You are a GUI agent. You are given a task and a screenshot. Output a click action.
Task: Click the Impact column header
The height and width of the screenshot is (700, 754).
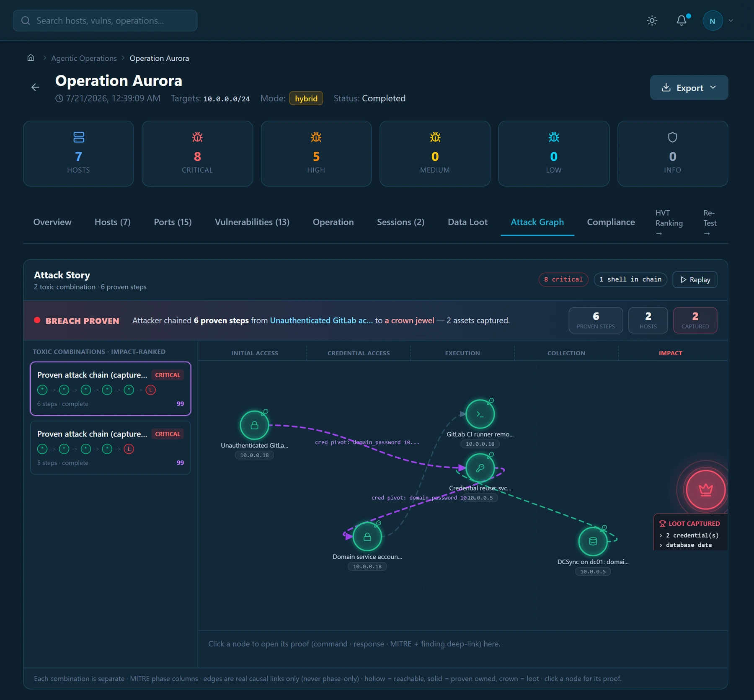pos(670,353)
